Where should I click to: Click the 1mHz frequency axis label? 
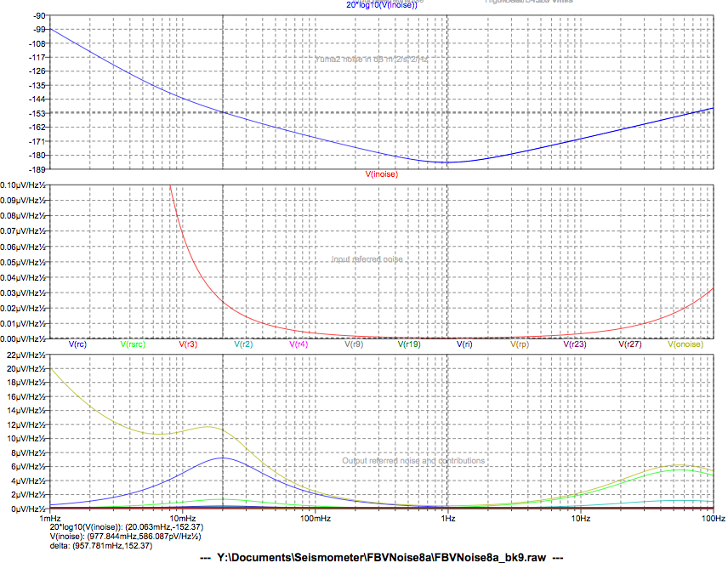pos(50,519)
